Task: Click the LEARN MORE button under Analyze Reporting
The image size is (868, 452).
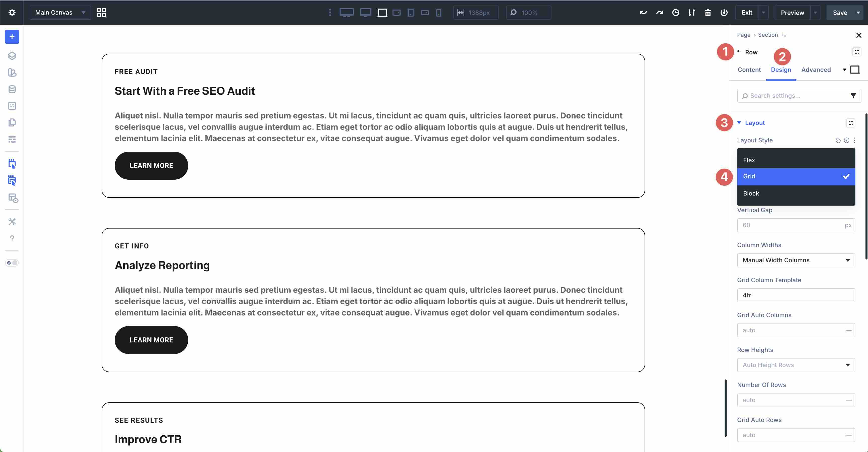Action: click(151, 340)
